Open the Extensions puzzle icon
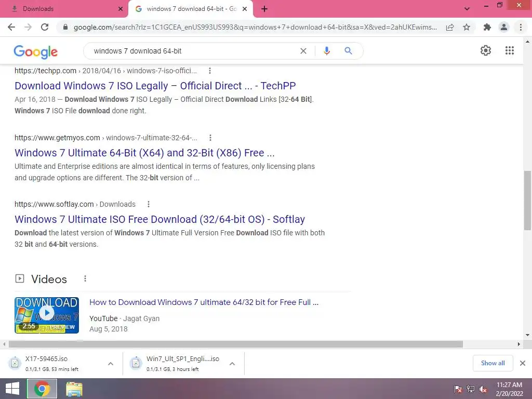The width and height of the screenshot is (532, 399). tap(487, 27)
